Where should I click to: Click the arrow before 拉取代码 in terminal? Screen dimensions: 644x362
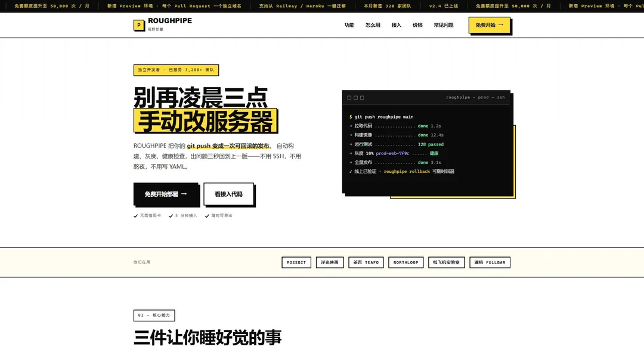[351, 126]
